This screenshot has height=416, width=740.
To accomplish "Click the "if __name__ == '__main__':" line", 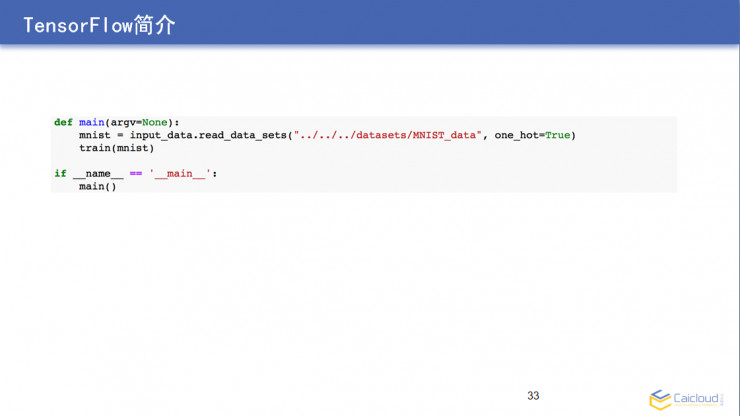I will (135, 174).
